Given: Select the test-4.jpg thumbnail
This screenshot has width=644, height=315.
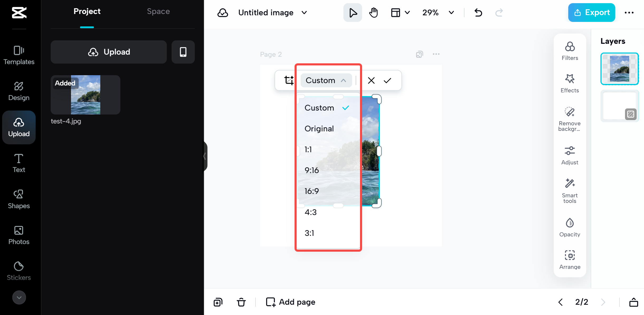Looking at the screenshot, I should click(x=86, y=95).
